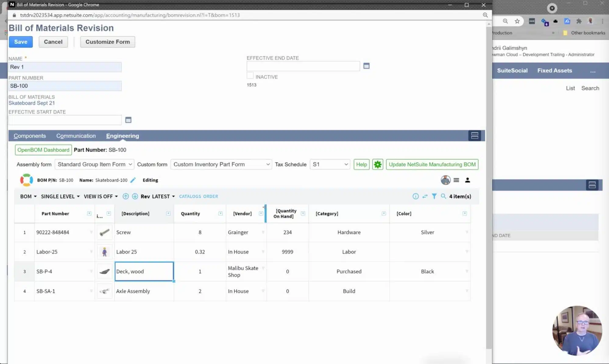Screen dimensions: 609x364
Task: Click the Labor 25 row thumbnail image
Action: [x=104, y=252]
